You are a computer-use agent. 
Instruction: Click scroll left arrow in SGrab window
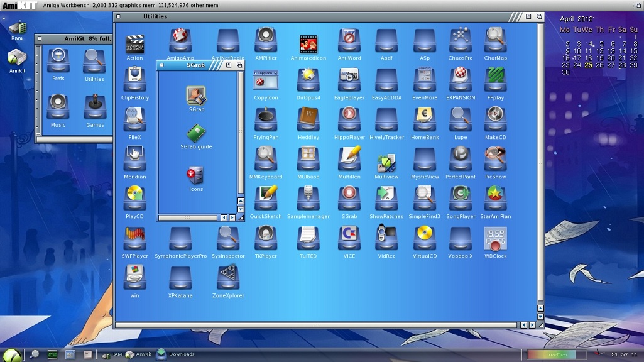coord(224,217)
